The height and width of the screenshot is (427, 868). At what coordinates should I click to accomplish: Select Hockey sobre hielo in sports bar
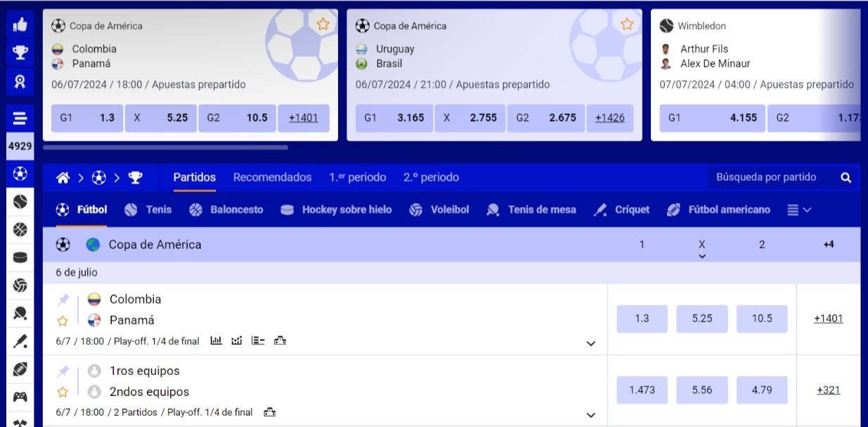336,210
